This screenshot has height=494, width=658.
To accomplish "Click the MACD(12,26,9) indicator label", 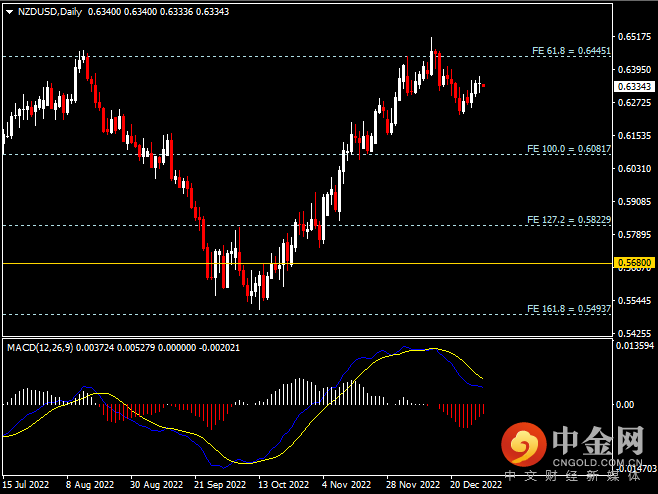I will [x=46, y=347].
